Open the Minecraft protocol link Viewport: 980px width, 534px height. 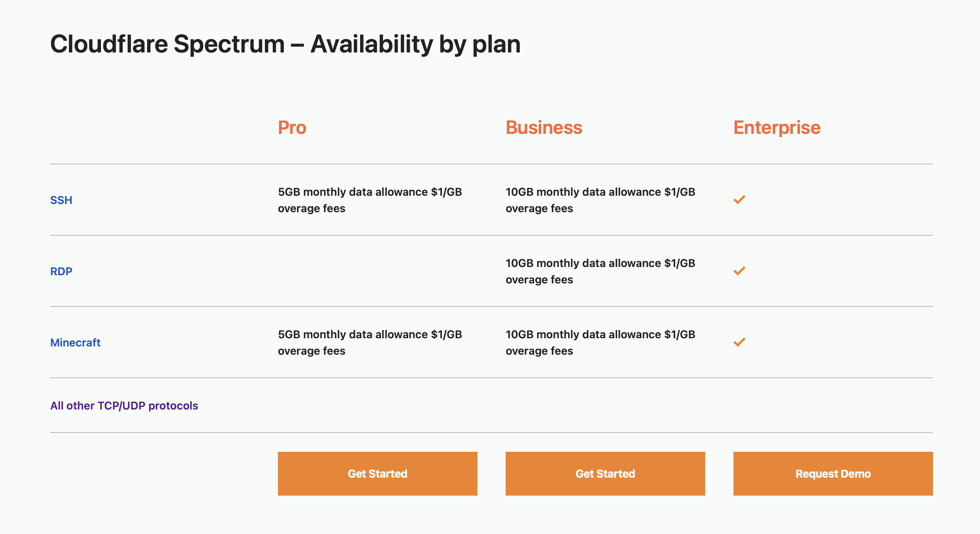point(75,343)
